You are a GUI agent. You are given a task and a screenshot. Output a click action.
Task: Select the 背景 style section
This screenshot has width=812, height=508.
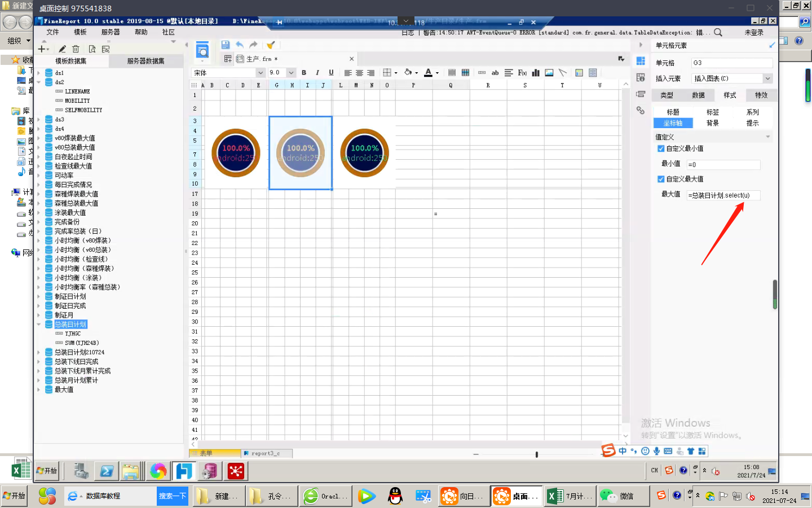713,123
